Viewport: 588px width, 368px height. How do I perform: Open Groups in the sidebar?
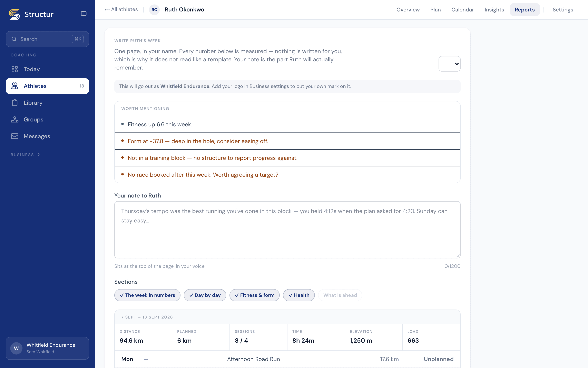[47, 120]
